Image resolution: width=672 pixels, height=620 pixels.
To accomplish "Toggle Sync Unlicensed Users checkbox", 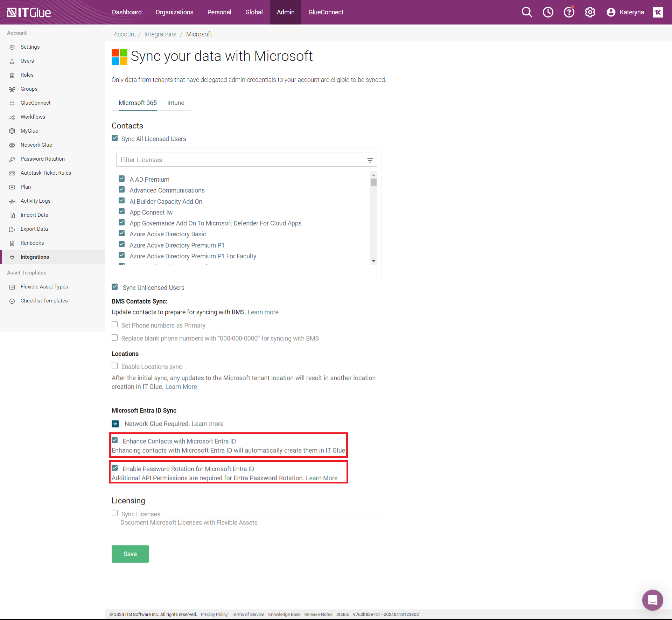I will pos(115,287).
